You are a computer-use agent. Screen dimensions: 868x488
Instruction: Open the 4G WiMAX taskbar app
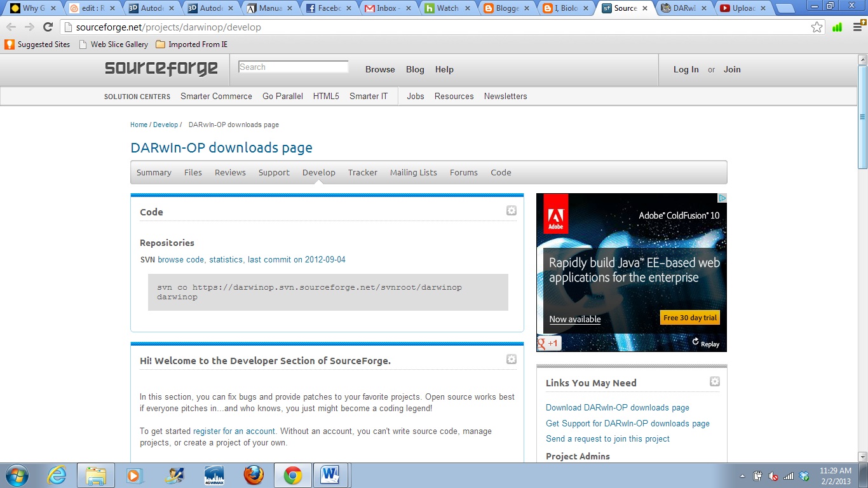tap(214, 475)
